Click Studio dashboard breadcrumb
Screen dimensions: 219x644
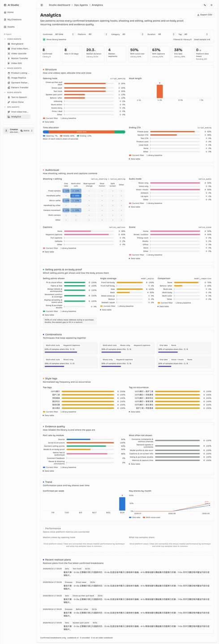[x=59, y=5]
